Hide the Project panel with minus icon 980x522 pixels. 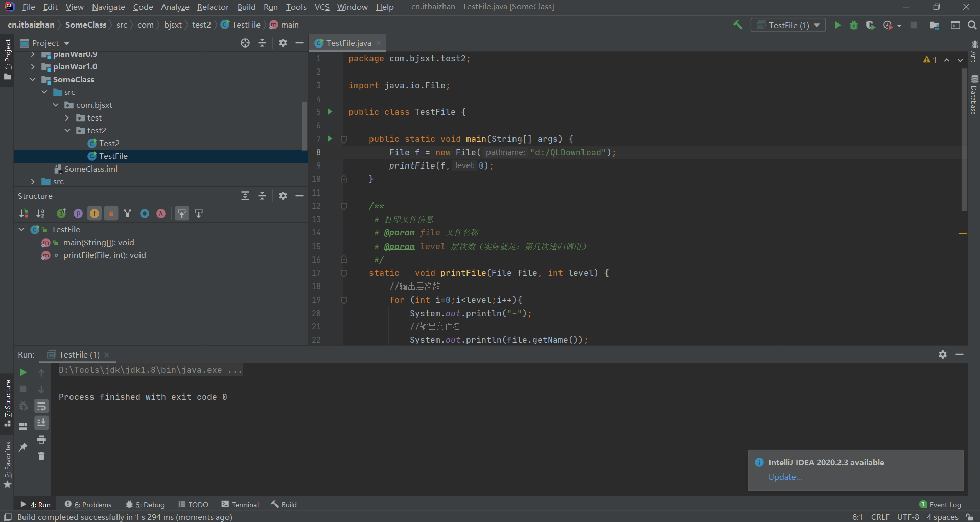click(299, 43)
